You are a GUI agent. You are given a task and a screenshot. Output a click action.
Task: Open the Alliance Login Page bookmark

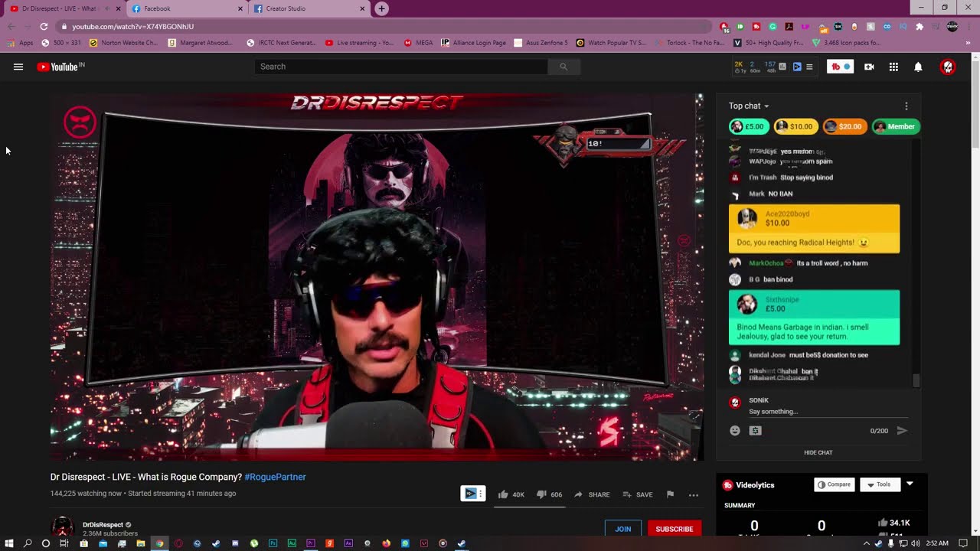[x=474, y=43]
